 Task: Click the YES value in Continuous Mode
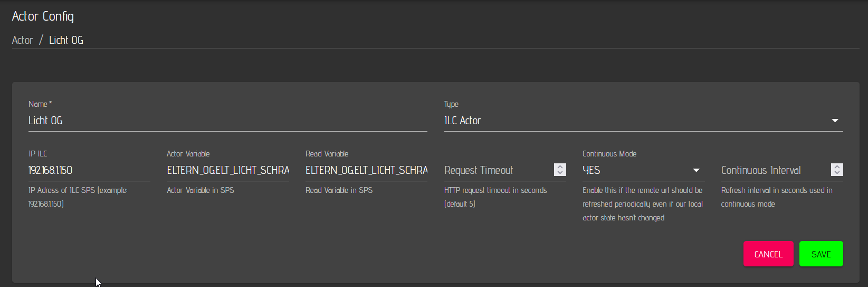pyautogui.click(x=592, y=170)
